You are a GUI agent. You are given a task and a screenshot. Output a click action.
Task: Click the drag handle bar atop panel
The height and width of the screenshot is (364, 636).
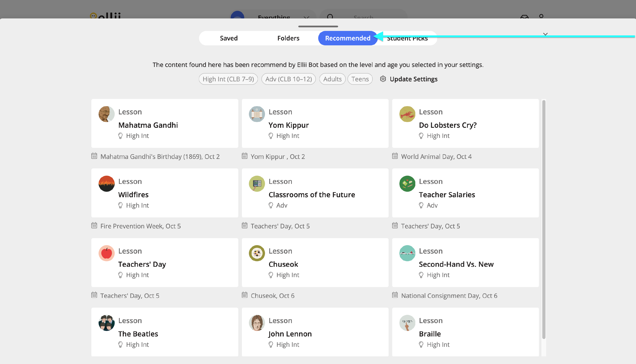(x=318, y=26)
